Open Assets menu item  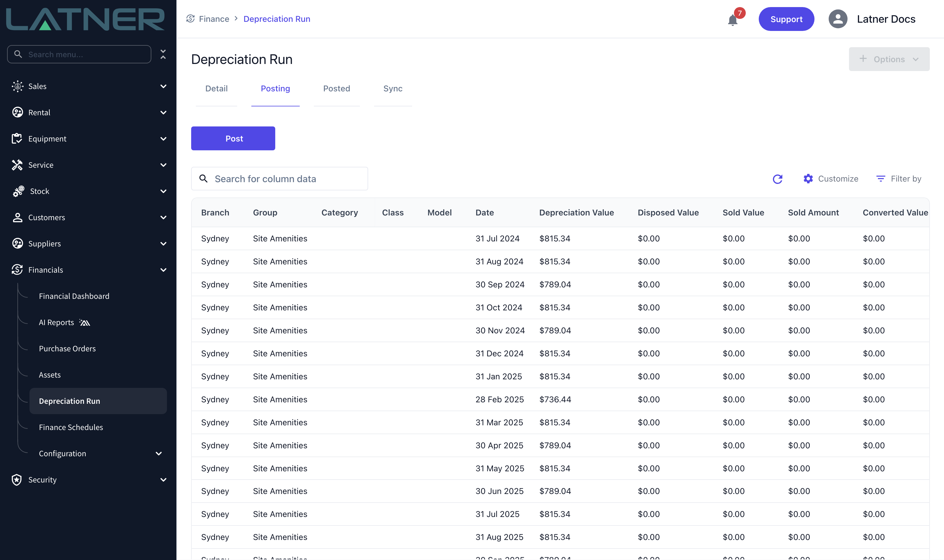click(x=50, y=375)
